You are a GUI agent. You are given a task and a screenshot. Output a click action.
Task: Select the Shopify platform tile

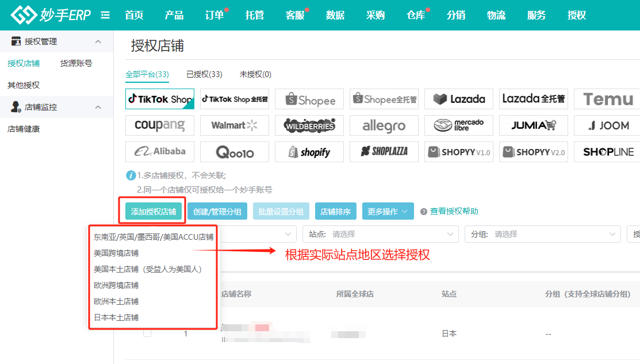[x=309, y=152]
